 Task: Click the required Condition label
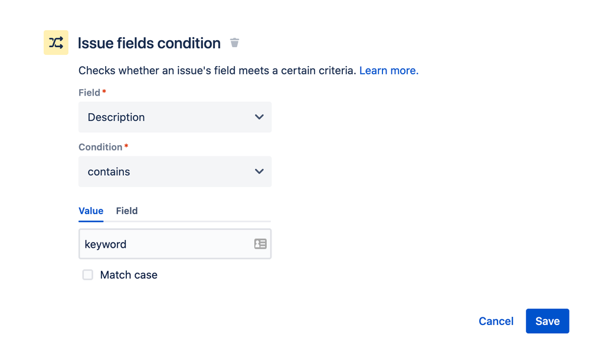pyautogui.click(x=100, y=147)
